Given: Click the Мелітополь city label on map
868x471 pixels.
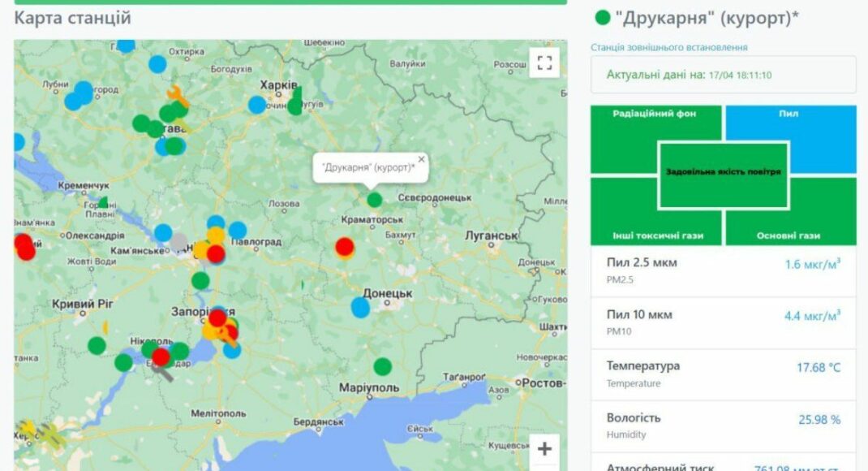Looking at the screenshot, I should pos(218,413).
